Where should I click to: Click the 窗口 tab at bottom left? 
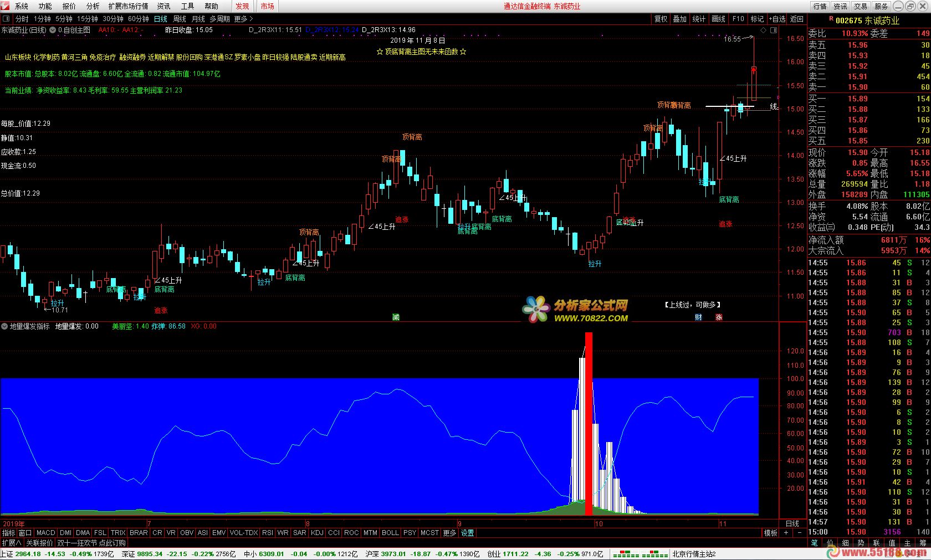pyautogui.click(x=25, y=533)
